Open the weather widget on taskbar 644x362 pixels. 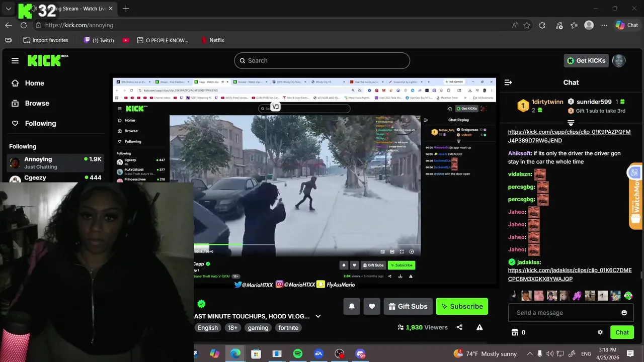coord(485,354)
